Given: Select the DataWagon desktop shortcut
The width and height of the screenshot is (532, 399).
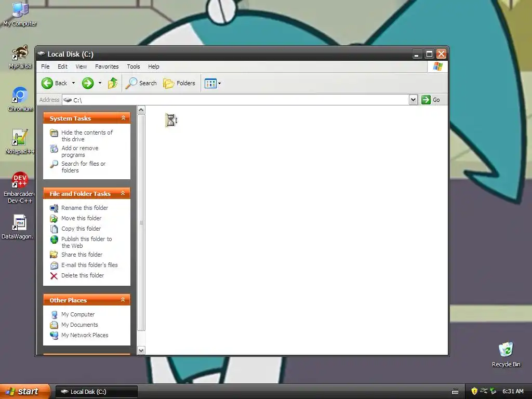Looking at the screenshot, I should [x=19, y=227].
